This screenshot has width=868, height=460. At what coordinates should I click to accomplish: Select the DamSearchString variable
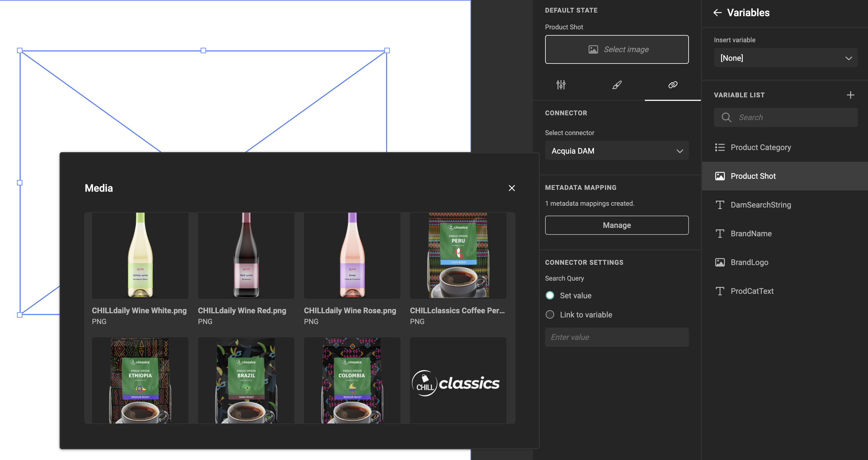coord(785,205)
